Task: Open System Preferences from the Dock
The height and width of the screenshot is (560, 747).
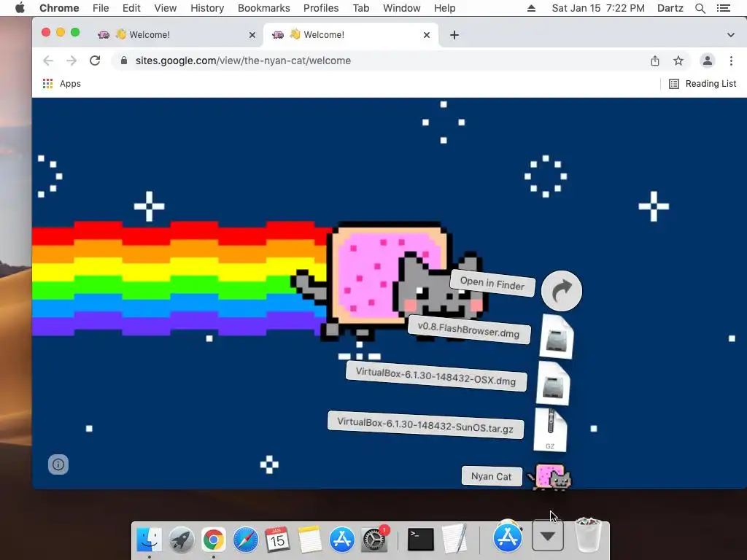Action: pyautogui.click(x=374, y=540)
